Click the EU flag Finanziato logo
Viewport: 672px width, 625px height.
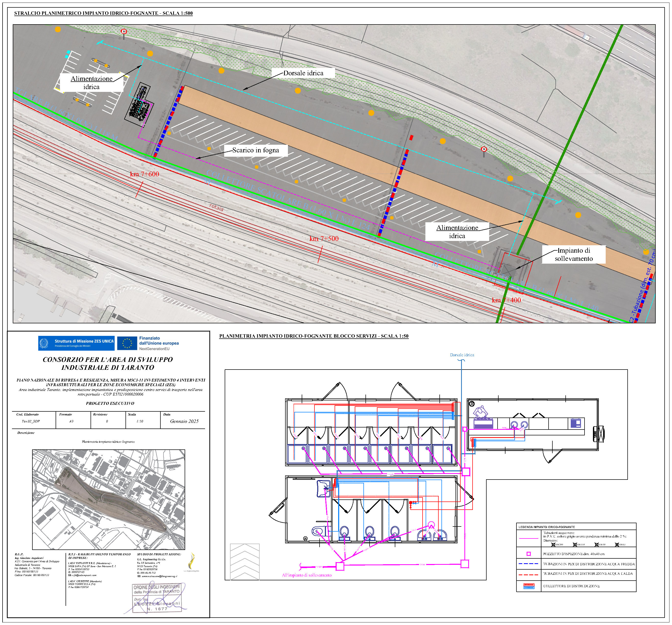point(127,343)
